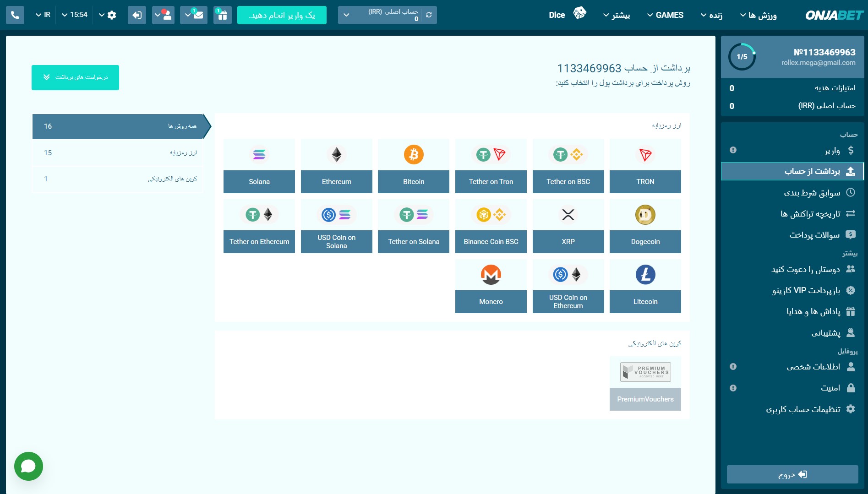Open the ورزش ها sports menu

(758, 15)
